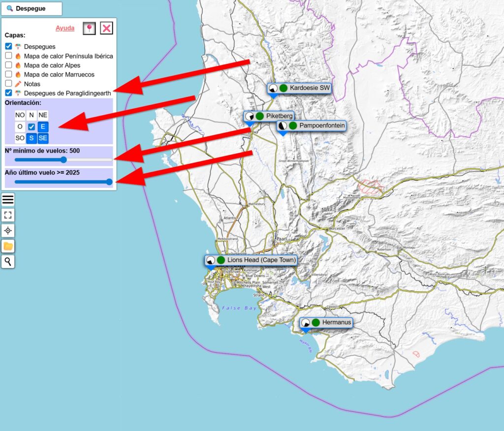The height and width of the screenshot is (431, 504).
Task: Close the layers panel with red X
Action: [106, 28]
